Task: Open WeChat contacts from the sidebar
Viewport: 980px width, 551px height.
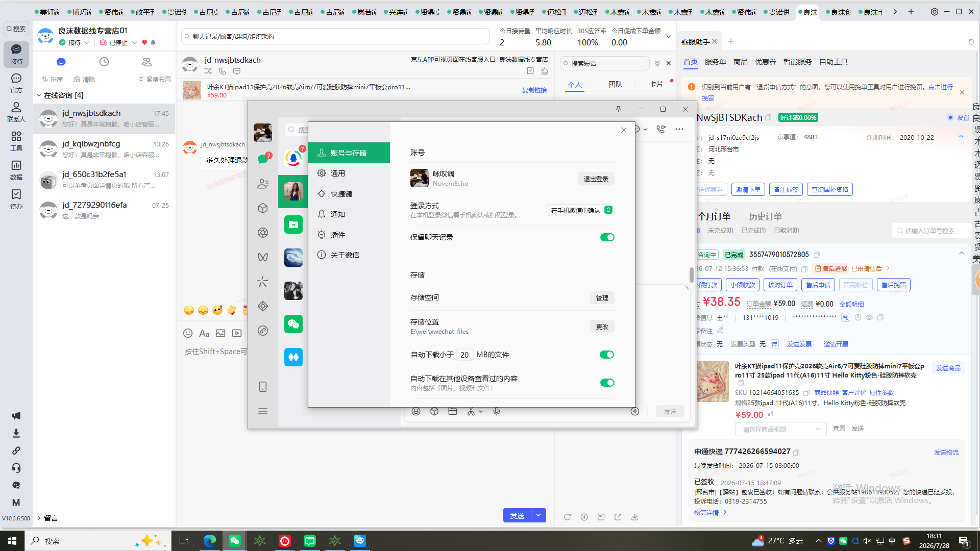Action: (263, 184)
